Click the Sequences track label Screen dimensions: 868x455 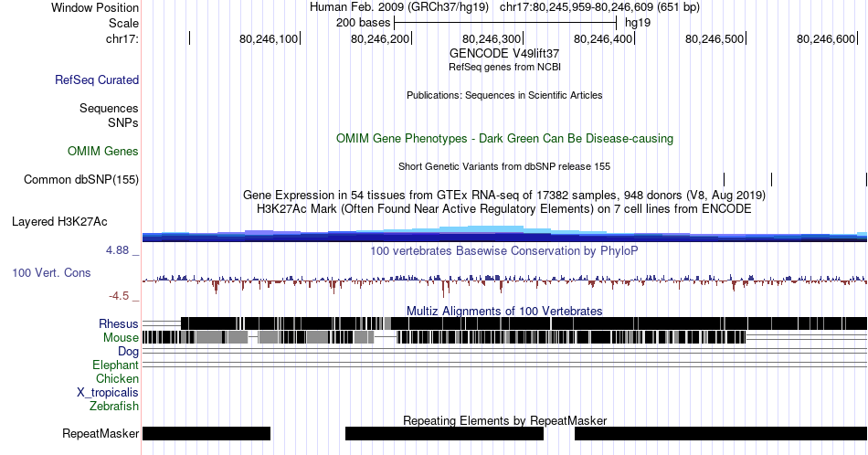[x=109, y=108]
